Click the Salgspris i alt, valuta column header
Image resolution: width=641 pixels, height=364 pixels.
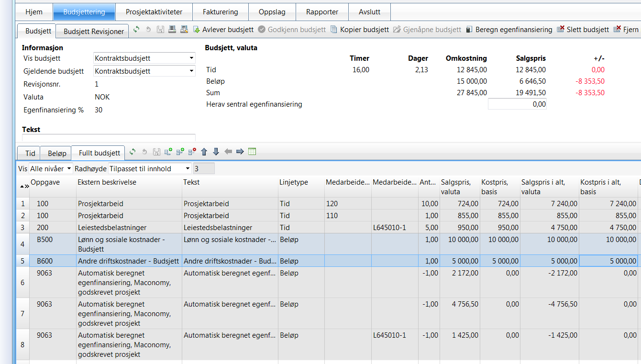tap(549, 187)
